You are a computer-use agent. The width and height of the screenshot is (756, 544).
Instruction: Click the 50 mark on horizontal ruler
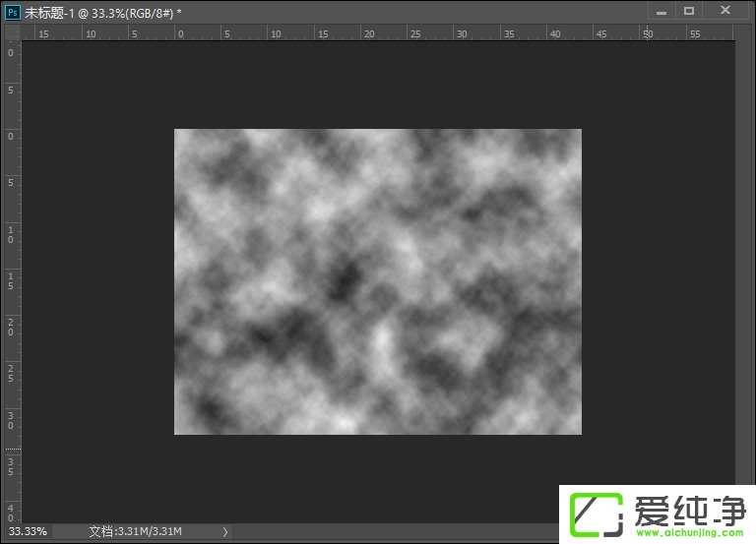(x=647, y=33)
